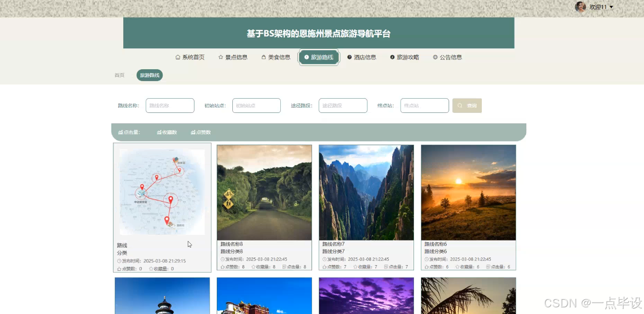Open the 公告信息 section from the navbar
The width and height of the screenshot is (644, 314).
448,57
